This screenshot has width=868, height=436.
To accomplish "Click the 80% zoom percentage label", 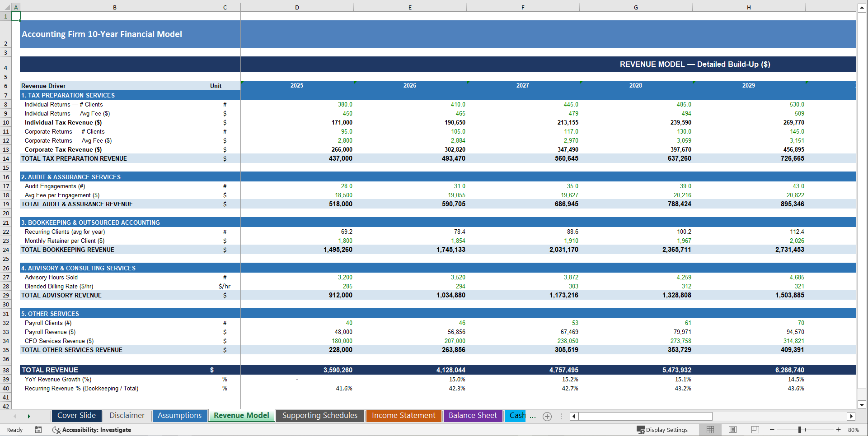I will (x=854, y=430).
